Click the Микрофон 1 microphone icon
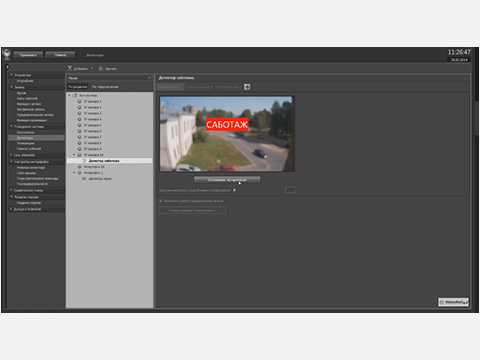This screenshot has width=480, height=360. point(79,173)
